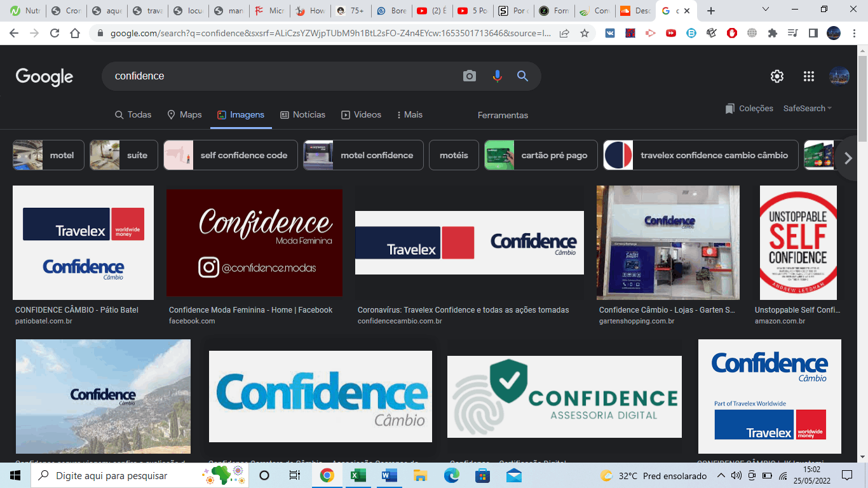
Task: Filter by travelex confidence cambio chip
Action: 701,155
